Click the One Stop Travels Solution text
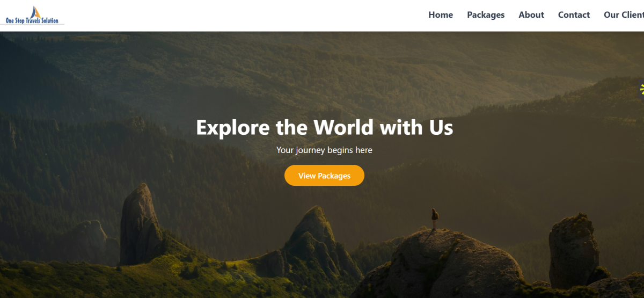644x298 pixels. tap(32, 21)
